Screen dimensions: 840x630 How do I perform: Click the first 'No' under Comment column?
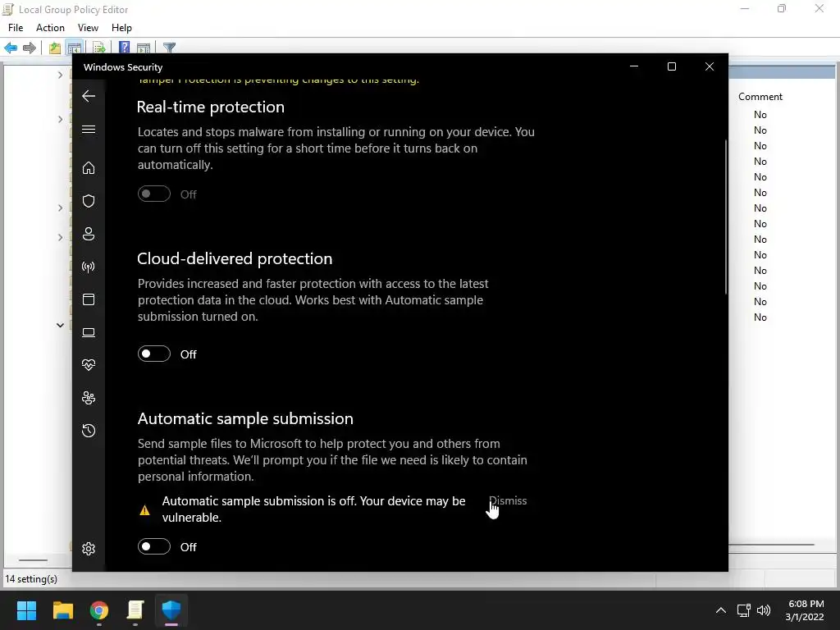(760, 115)
